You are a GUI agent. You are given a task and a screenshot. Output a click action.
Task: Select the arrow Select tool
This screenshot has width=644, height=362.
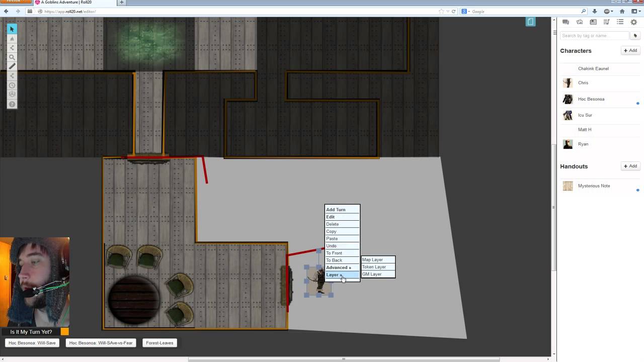pos(12,29)
